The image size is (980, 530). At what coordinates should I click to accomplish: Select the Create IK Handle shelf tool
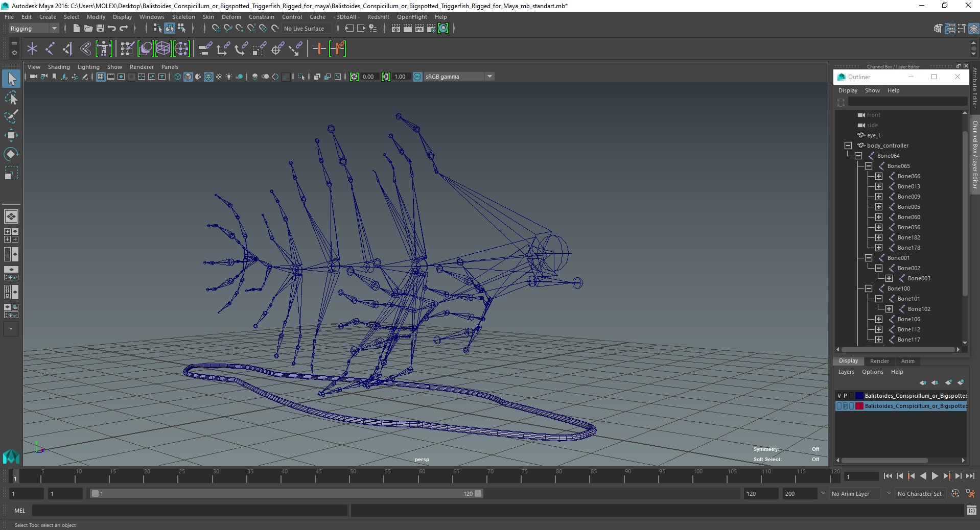[x=67, y=49]
